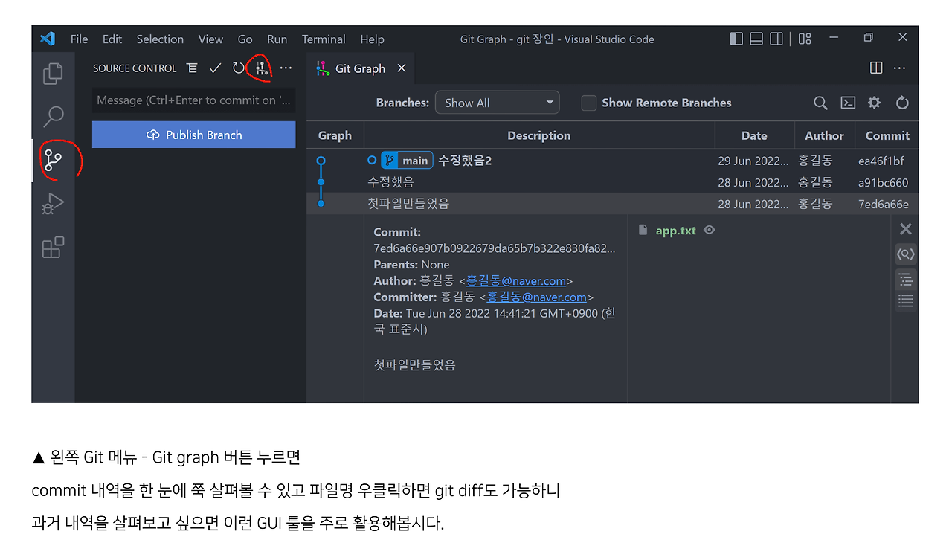Open the Terminal menu

[x=324, y=39]
